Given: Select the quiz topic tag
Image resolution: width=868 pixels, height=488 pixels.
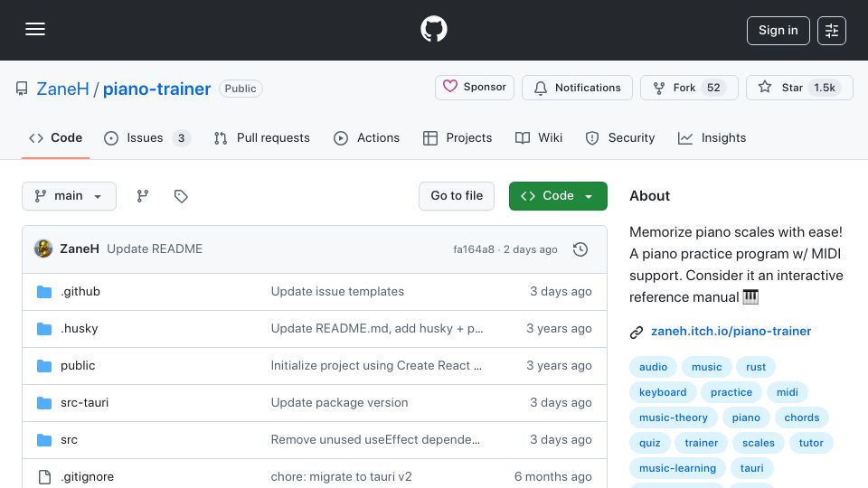Looking at the screenshot, I should [650, 443].
